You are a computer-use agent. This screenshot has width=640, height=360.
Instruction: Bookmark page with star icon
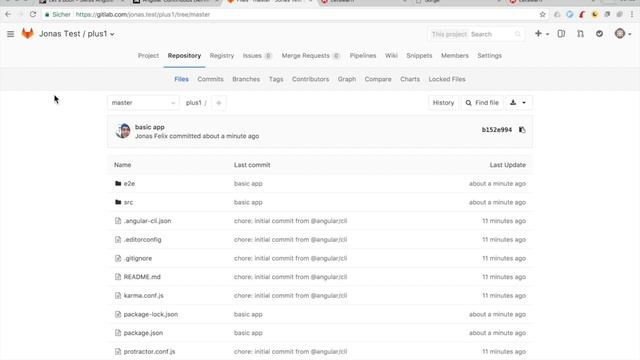(542, 14)
